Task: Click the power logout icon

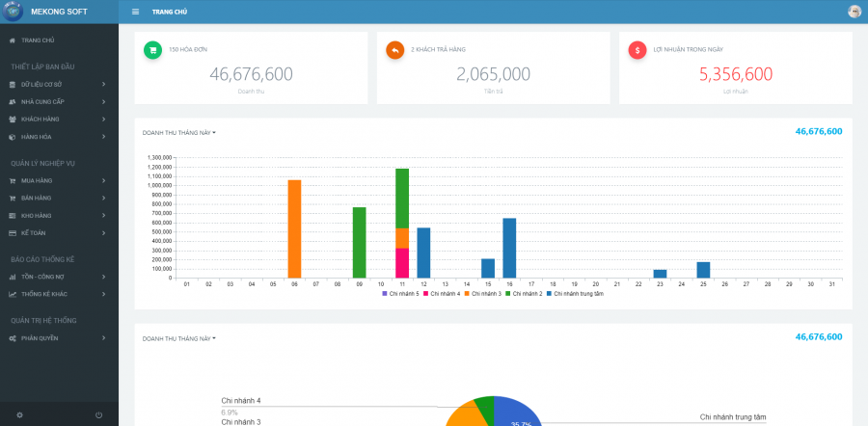Action: pos(98,414)
